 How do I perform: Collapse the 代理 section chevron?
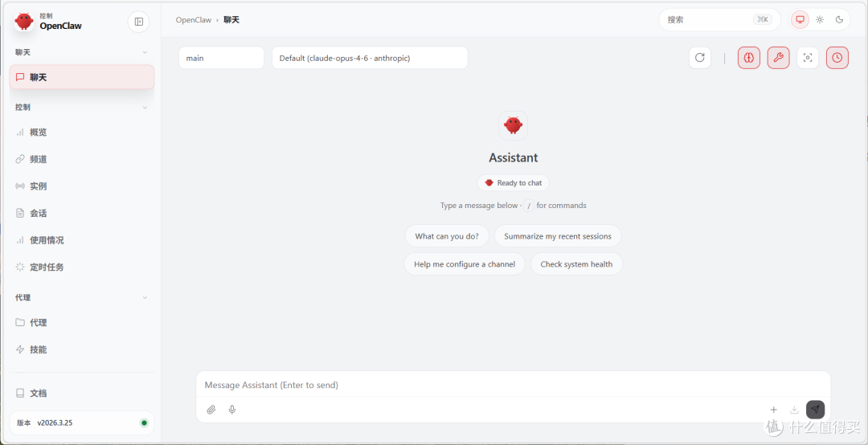pos(145,297)
